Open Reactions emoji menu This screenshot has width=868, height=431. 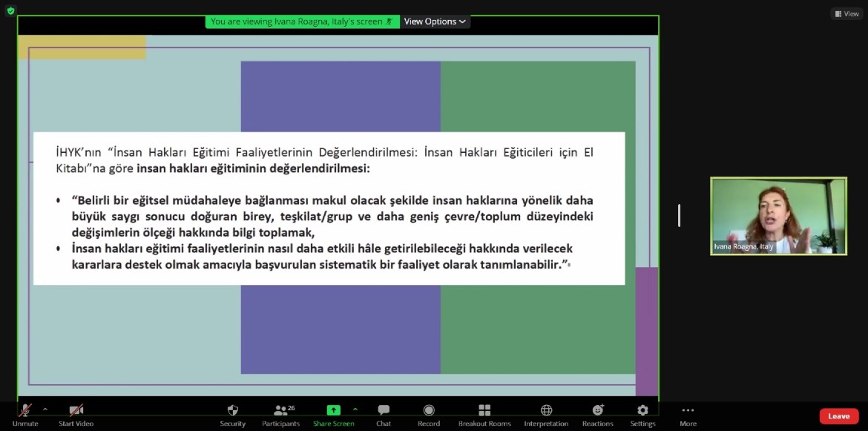(598, 415)
